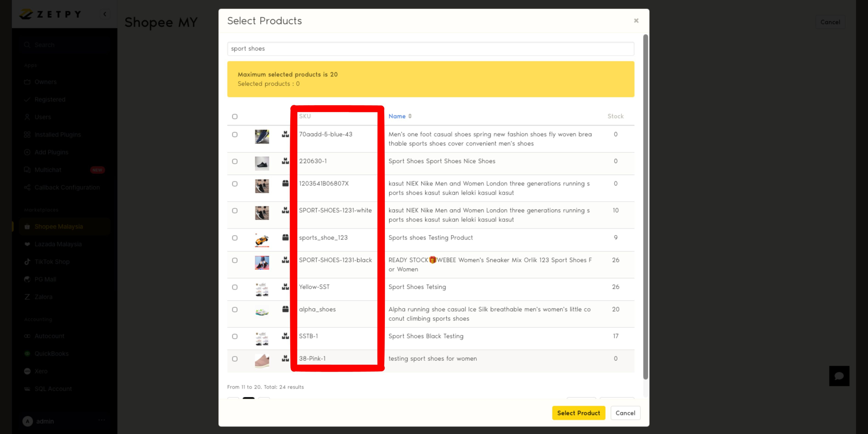
Task: Close the Select Products dialog
Action: coord(636,21)
